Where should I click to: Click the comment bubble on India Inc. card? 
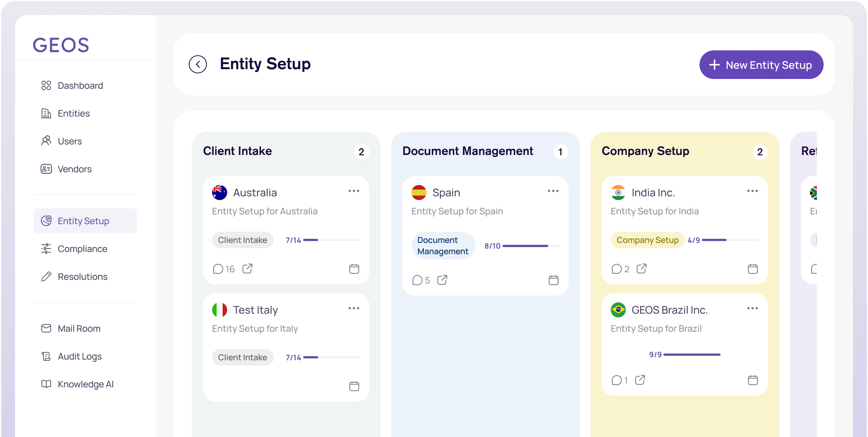click(617, 269)
